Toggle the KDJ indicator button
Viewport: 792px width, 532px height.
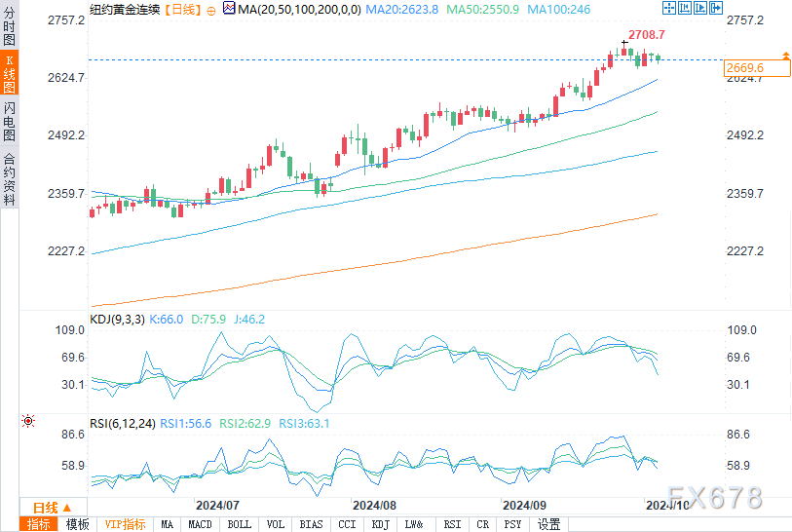coord(380,524)
